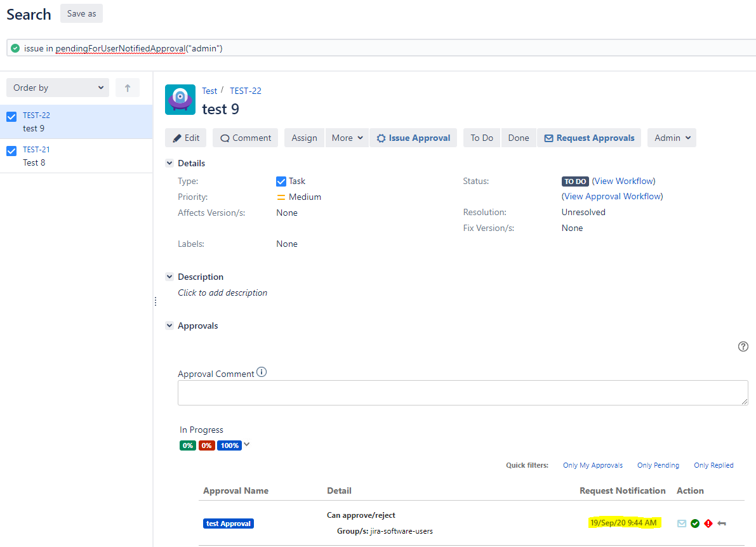
Task: Open the View Approval Workflow link
Action: pyautogui.click(x=612, y=197)
